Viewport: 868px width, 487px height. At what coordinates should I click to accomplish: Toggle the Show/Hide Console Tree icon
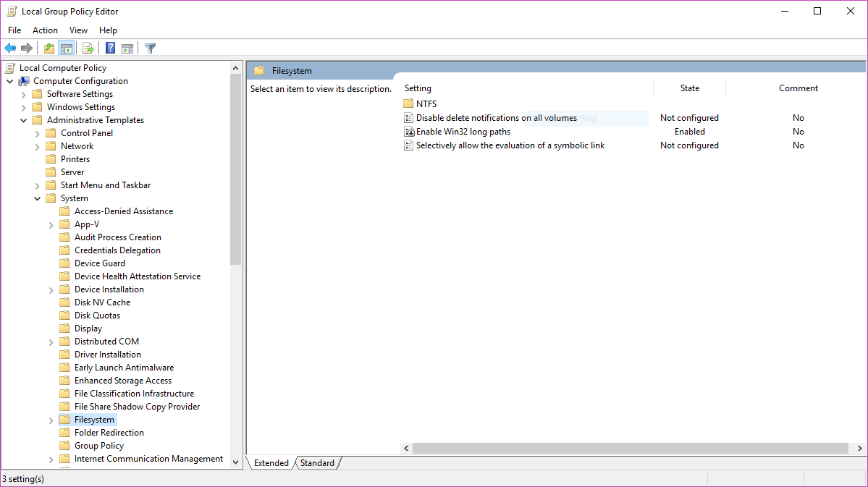click(66, 48)
